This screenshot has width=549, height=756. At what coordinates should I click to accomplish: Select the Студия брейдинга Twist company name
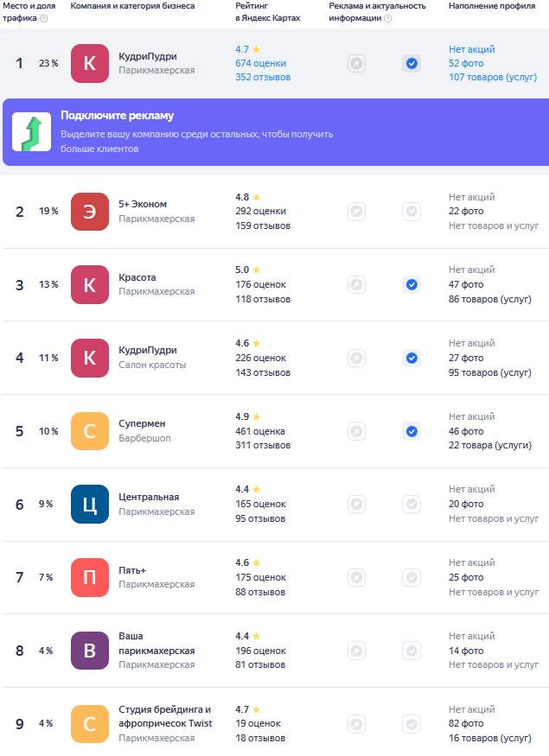[x=164, y=716]
